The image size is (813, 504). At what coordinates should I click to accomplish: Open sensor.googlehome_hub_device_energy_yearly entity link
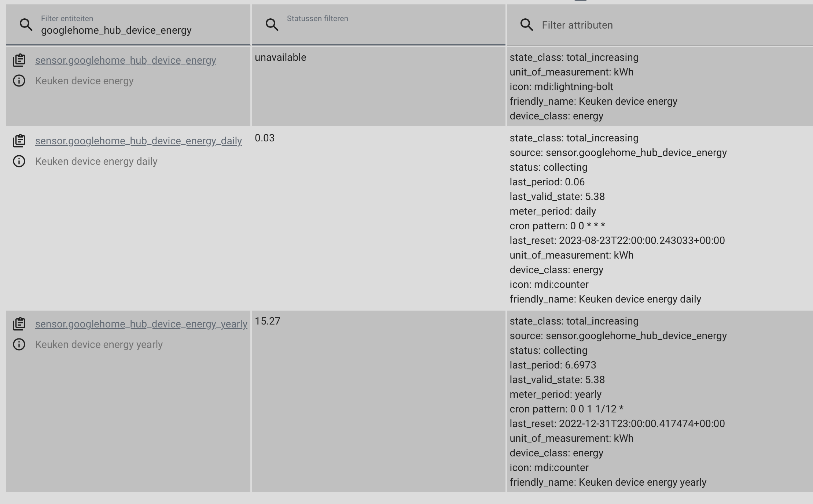pos(141,324)
